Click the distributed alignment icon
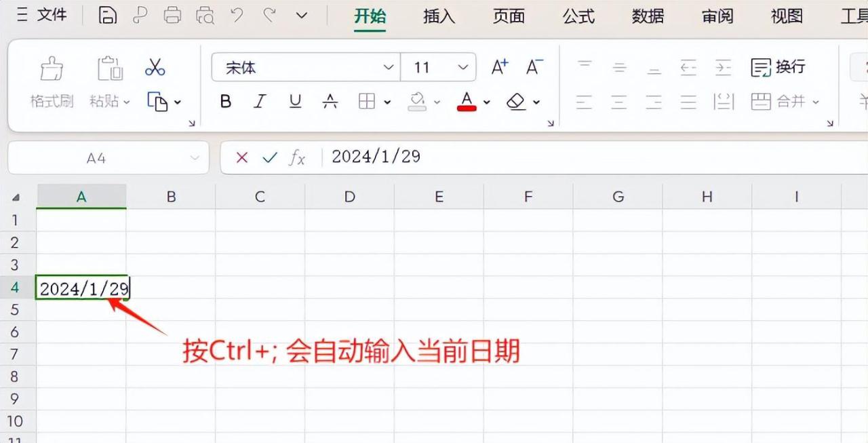 [724, 102]
